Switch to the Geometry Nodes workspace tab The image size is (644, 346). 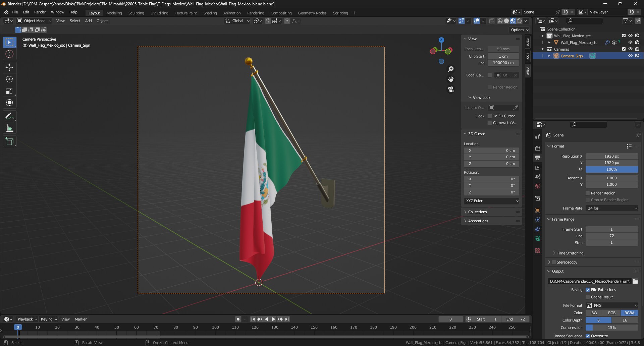(x=312, y=13)
